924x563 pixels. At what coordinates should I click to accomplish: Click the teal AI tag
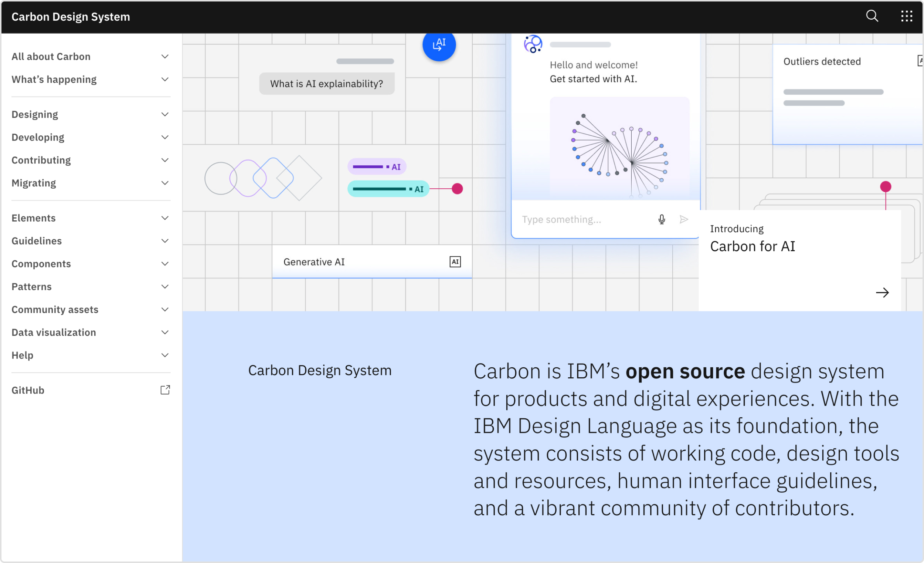point(388,189)
